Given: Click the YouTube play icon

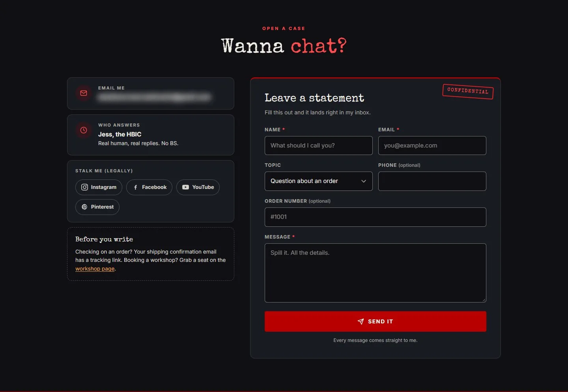Looking at the screenshot, I should (x=185, y=187).
